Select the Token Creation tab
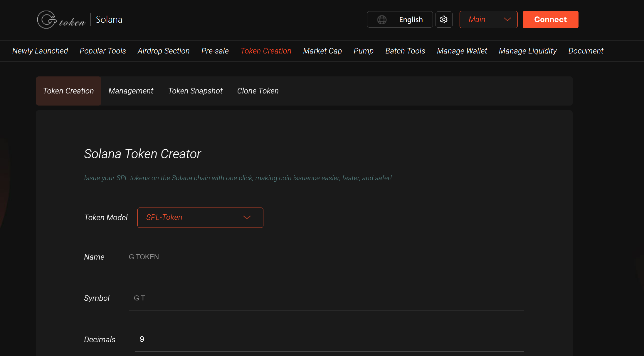 (68, 91)
